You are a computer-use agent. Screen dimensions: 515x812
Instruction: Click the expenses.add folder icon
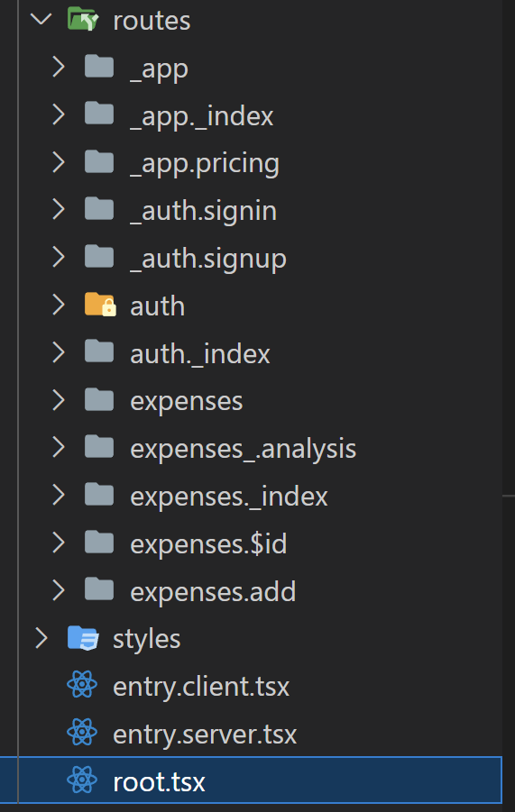[99, 590]
